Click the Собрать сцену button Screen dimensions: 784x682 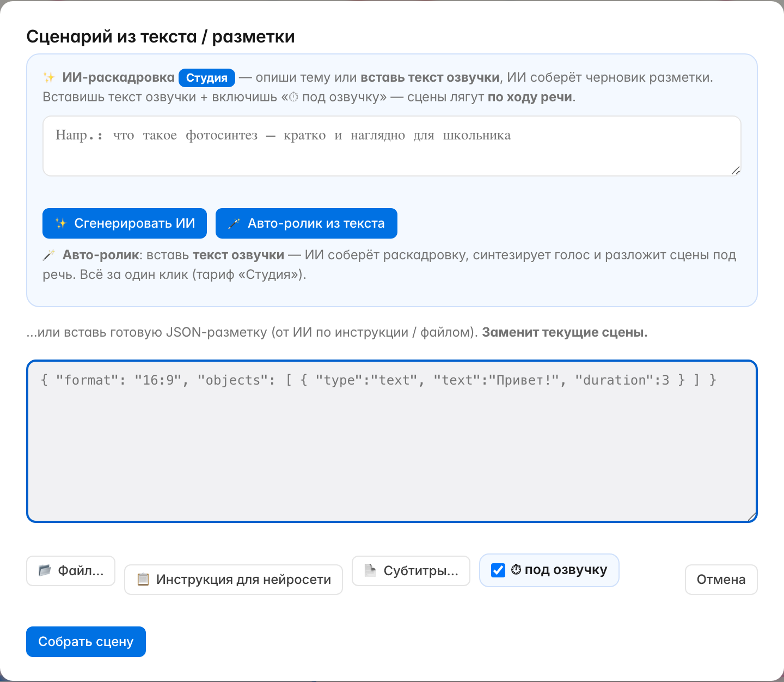click(86, 642)
